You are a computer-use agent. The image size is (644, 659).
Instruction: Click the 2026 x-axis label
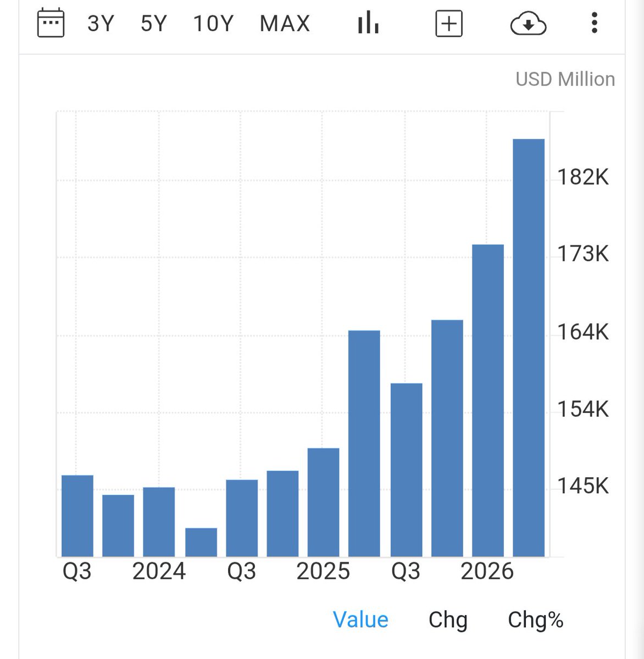click(487, 572)
